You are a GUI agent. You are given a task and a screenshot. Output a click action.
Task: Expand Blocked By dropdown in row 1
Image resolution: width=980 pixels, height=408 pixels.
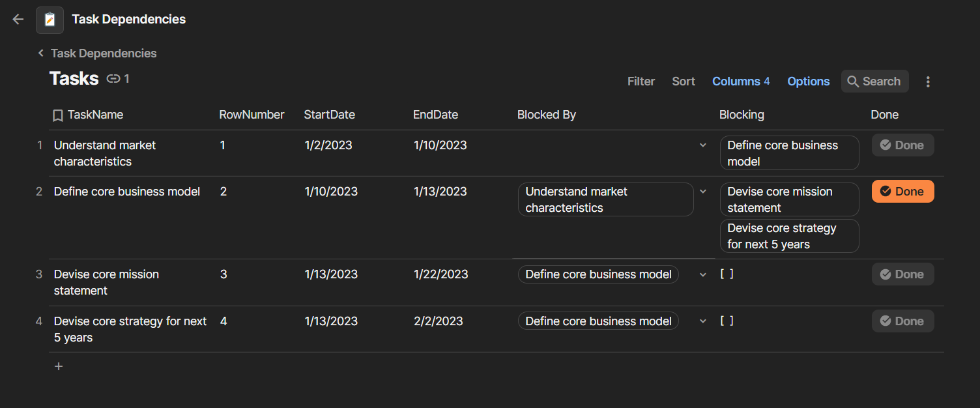point(703,145)
